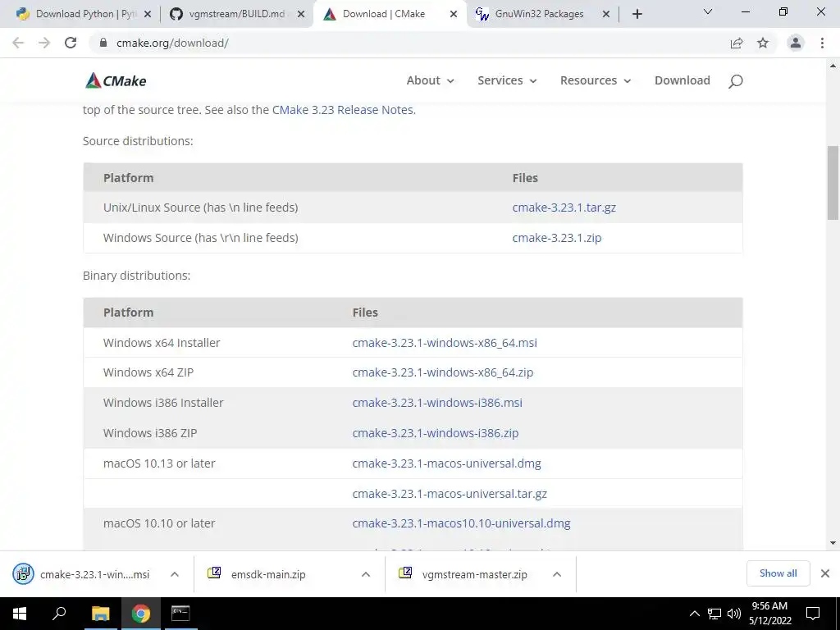The image size is (840, 630).
Task: Click the browser forward arrow
Action: (44, 43)
